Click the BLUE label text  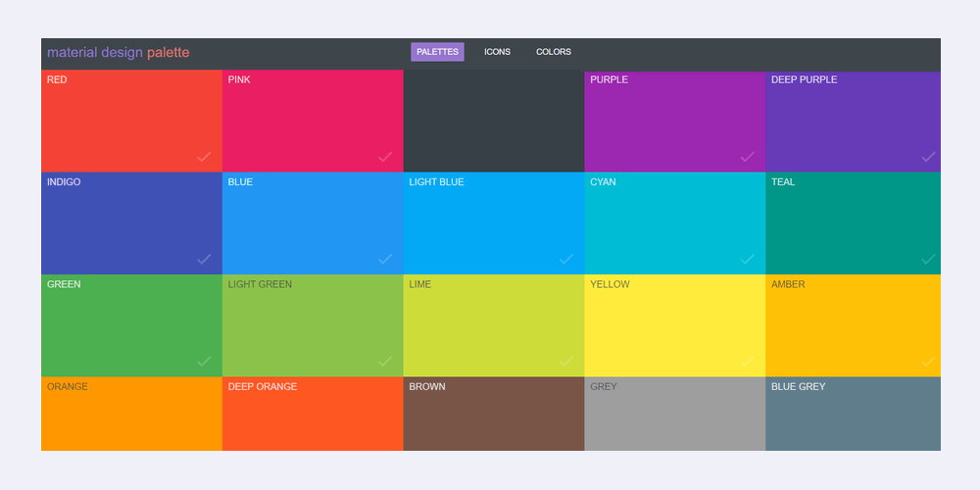click(241, 182)
